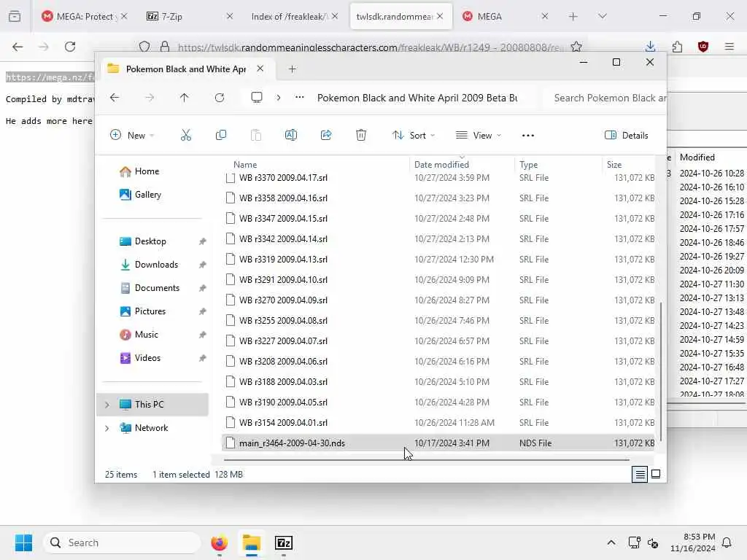Switch to the MEGA browser tab

[505, 17]
